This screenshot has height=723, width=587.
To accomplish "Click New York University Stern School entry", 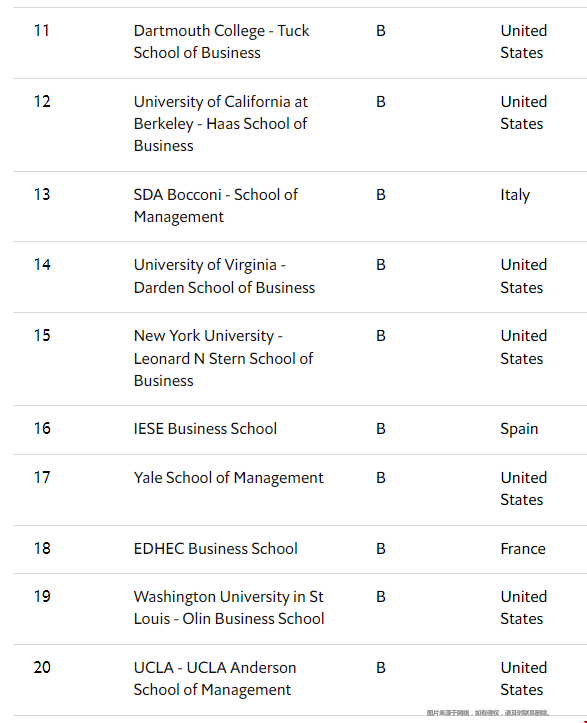I will coord(223,358).
